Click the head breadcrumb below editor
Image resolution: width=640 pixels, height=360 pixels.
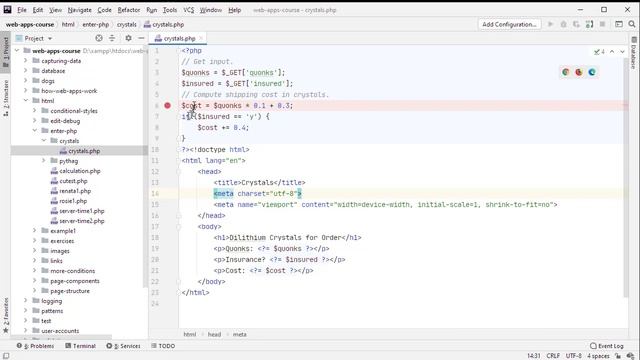click(x=214, y=334)
